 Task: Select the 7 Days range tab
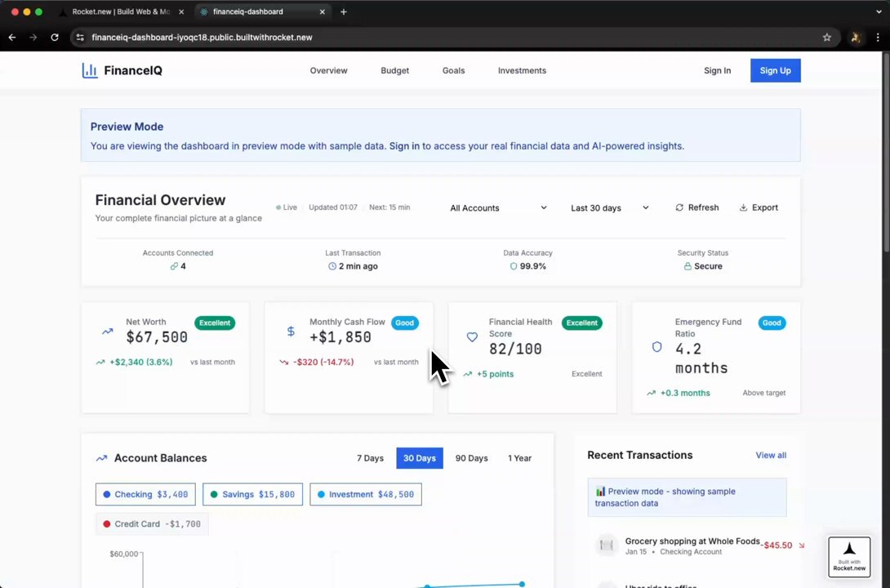pos(370,458)
